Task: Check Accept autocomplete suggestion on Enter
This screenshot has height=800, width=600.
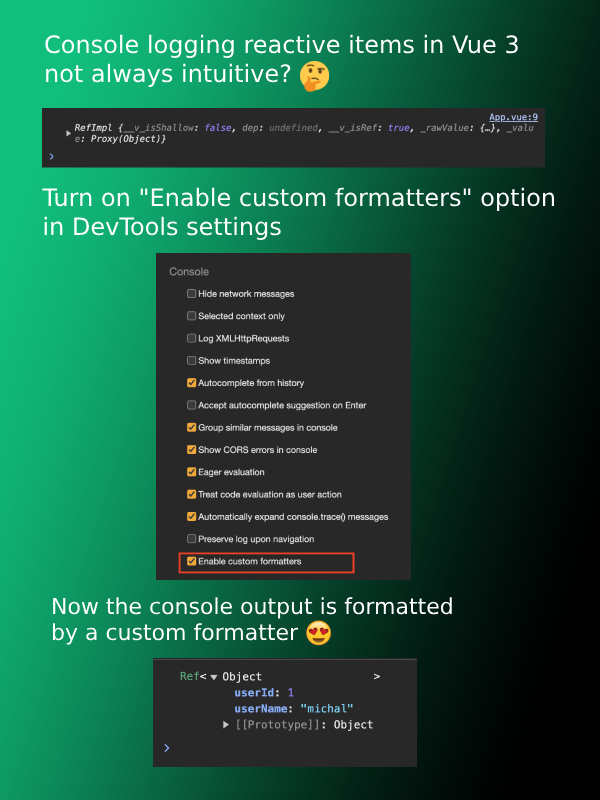Action: pyautogui.click(x=191, y=405)
